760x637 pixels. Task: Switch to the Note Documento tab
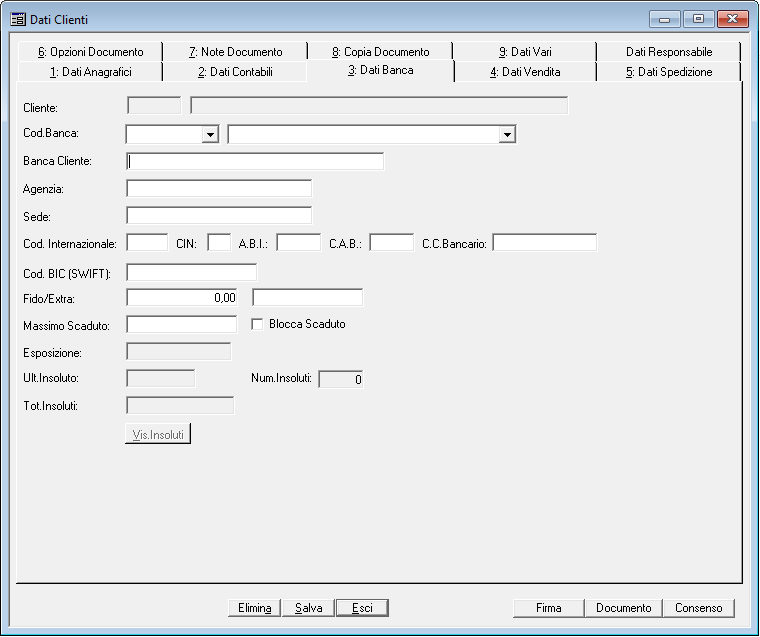coord(235,52)
